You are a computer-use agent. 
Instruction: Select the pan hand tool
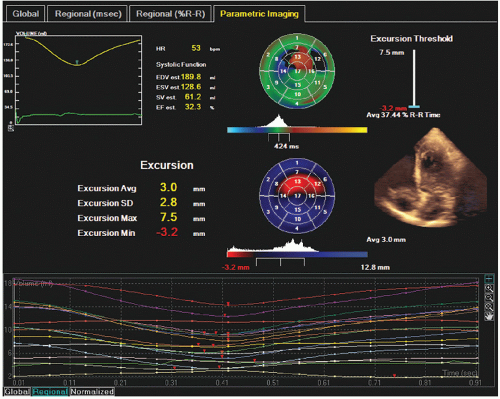(489, 316)
